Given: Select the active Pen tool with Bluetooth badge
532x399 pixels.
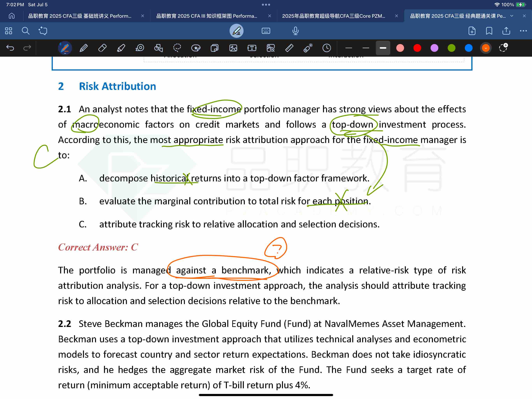Looking at the screenshot, I should (x=65, y=48).
